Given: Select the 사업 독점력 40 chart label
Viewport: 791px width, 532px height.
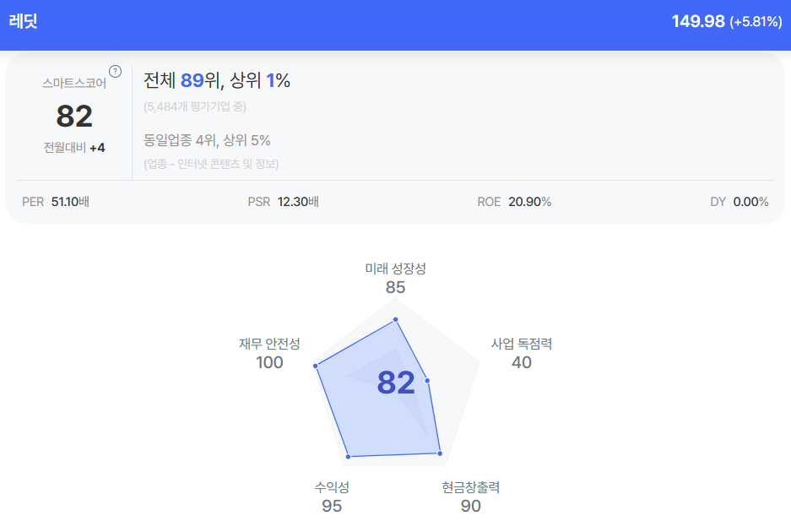Looking at the screenshot, I should (x=522, y=353).
